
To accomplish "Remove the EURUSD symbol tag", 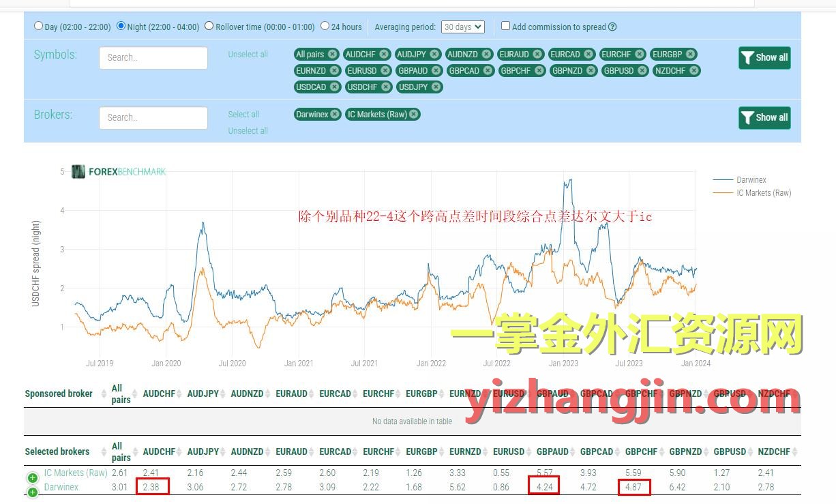I will (385, 71).
